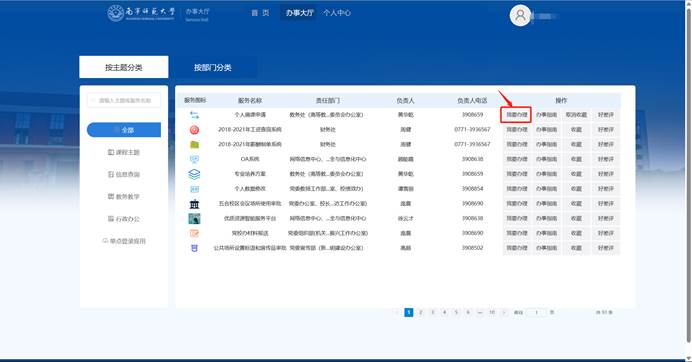Viewport: 692px width, 362px height.
Task: Click the black bank-building service icon
Action: (194, 204)
